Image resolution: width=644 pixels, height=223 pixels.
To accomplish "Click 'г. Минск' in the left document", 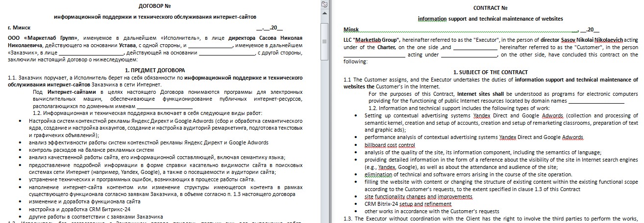I will point(19,28).
